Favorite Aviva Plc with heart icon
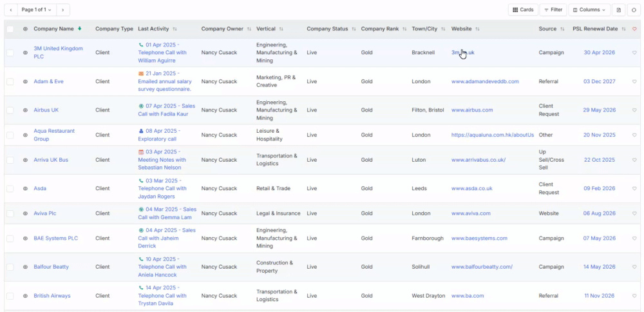Viewport: 644px width, 312px height. coord(634,213)
